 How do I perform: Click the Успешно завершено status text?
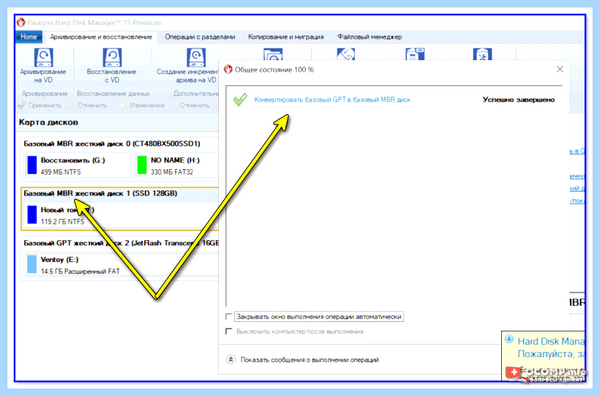(518, 100)
